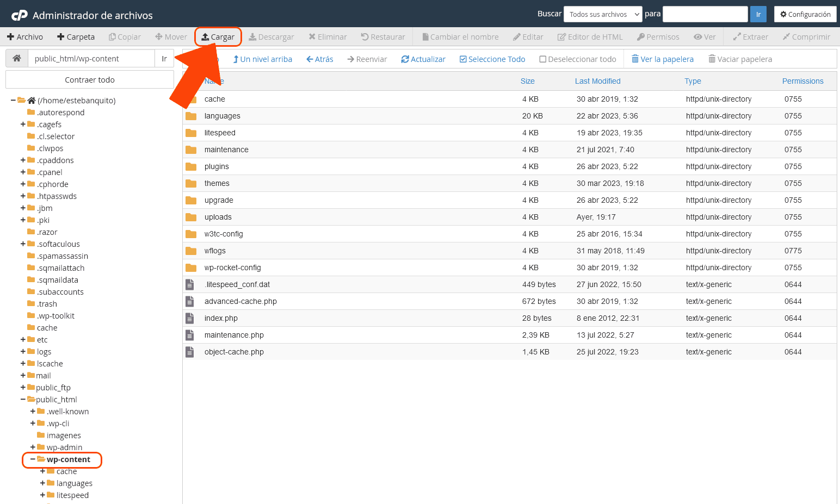This screenshot has width=840, height=504.
Task: Go up with Un nivel arriba
Action: click(x=262, y=59)
